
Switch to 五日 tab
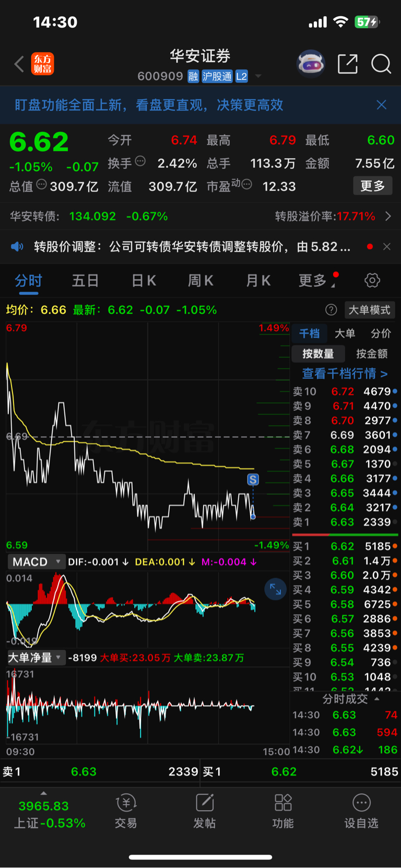tap(86, 281)
